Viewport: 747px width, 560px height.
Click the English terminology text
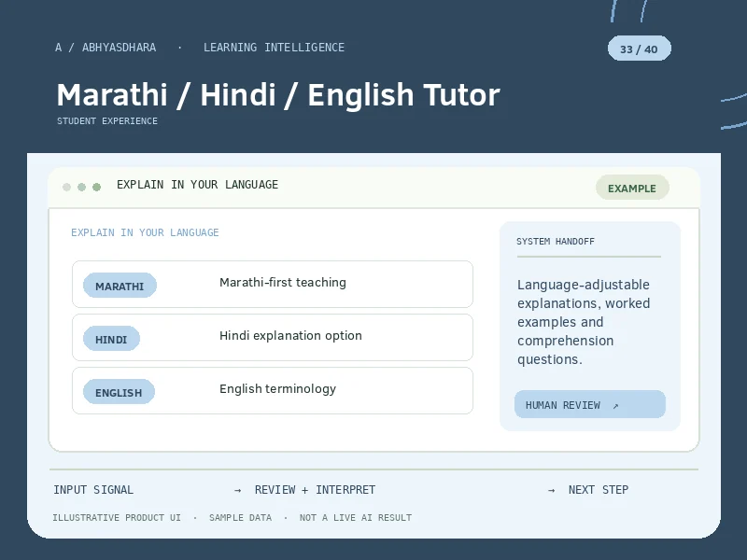click(277, 389)
